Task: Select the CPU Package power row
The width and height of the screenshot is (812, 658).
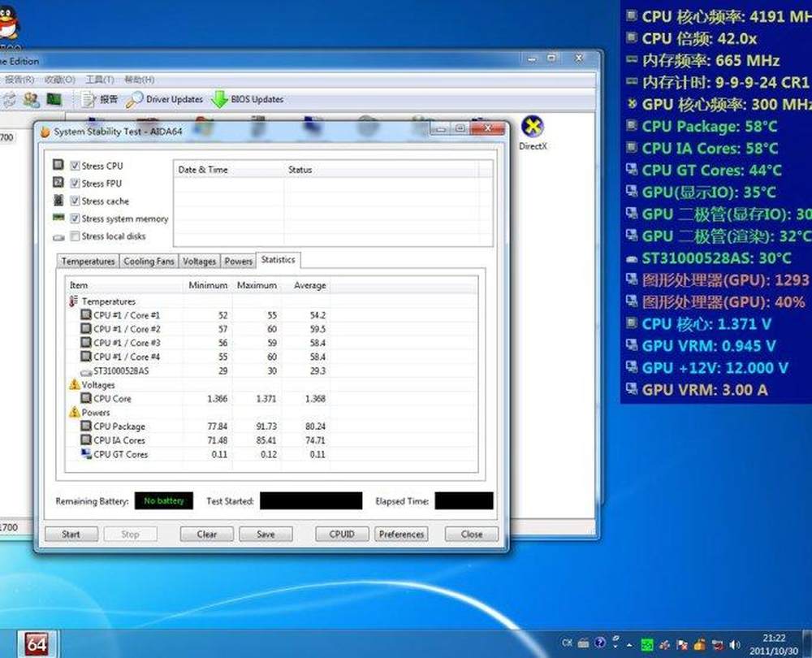Action: pyautogui.click(x=271, y=426)
